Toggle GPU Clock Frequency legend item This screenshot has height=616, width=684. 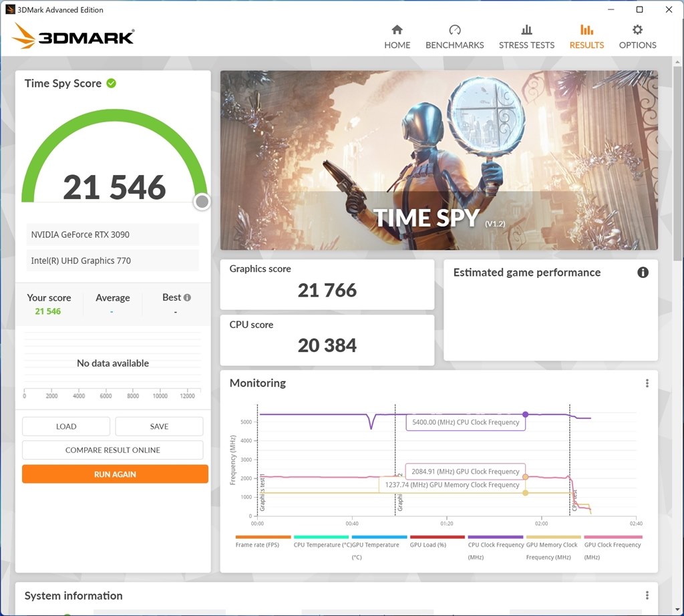pos(613,547)
